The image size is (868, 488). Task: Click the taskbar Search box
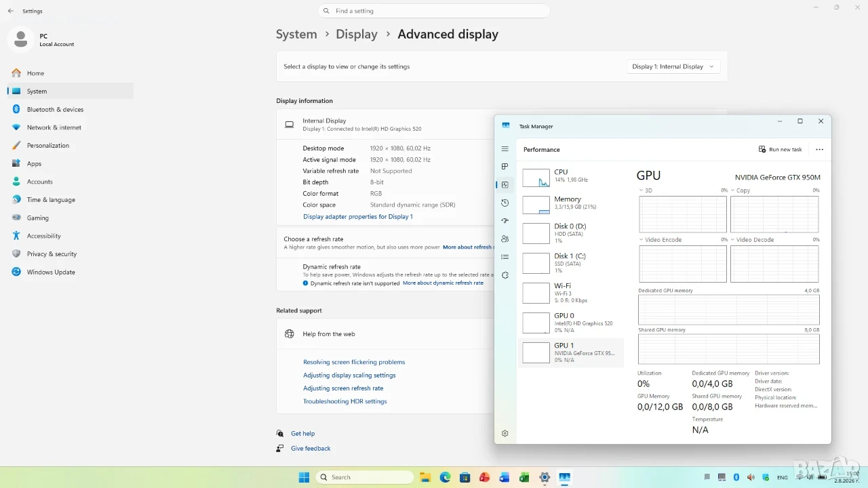point(365,477)
